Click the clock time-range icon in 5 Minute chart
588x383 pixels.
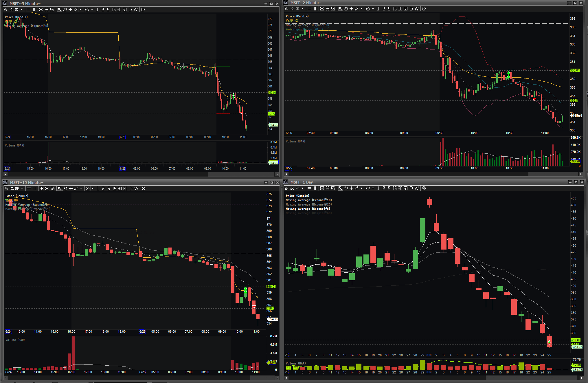pos(87,10)
